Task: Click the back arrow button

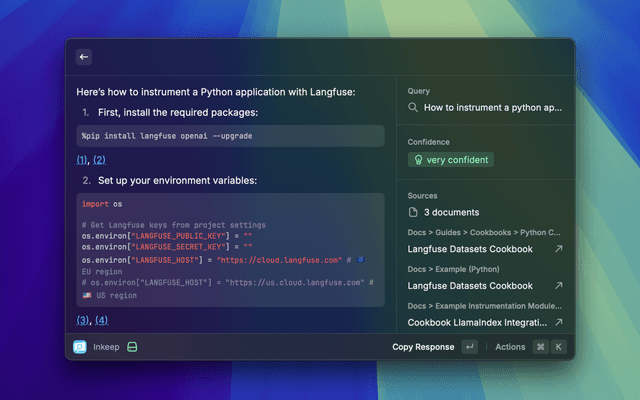Action: pyautogui.click(x=84, y=57)
